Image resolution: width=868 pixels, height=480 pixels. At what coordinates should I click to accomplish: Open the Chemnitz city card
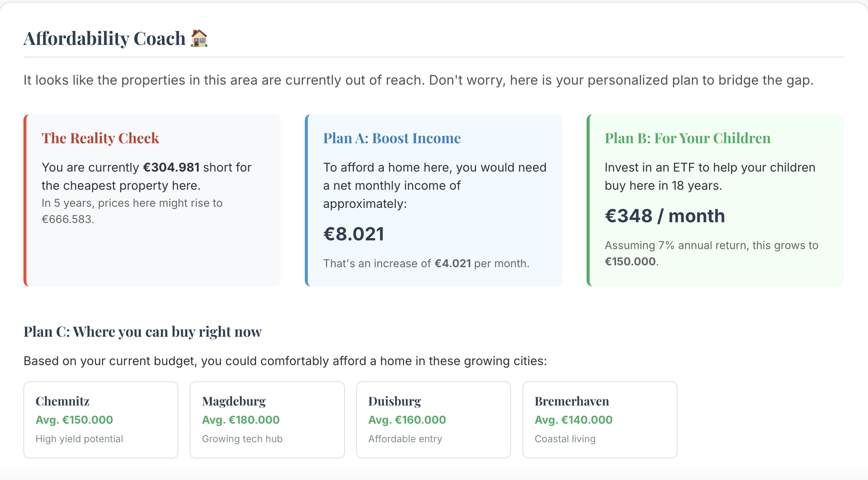coord(100,420)
